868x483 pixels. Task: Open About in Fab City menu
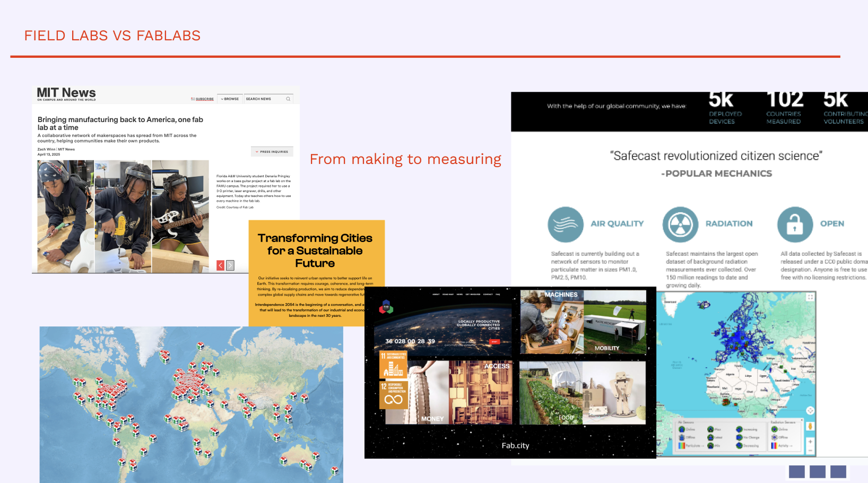(436, 294)
